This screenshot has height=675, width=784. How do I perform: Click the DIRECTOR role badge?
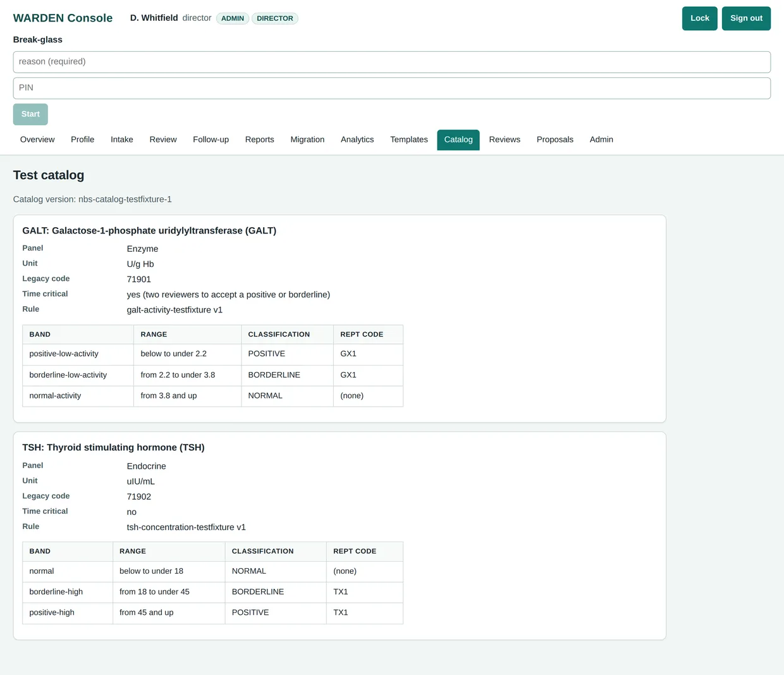click(x=275, y=18)
